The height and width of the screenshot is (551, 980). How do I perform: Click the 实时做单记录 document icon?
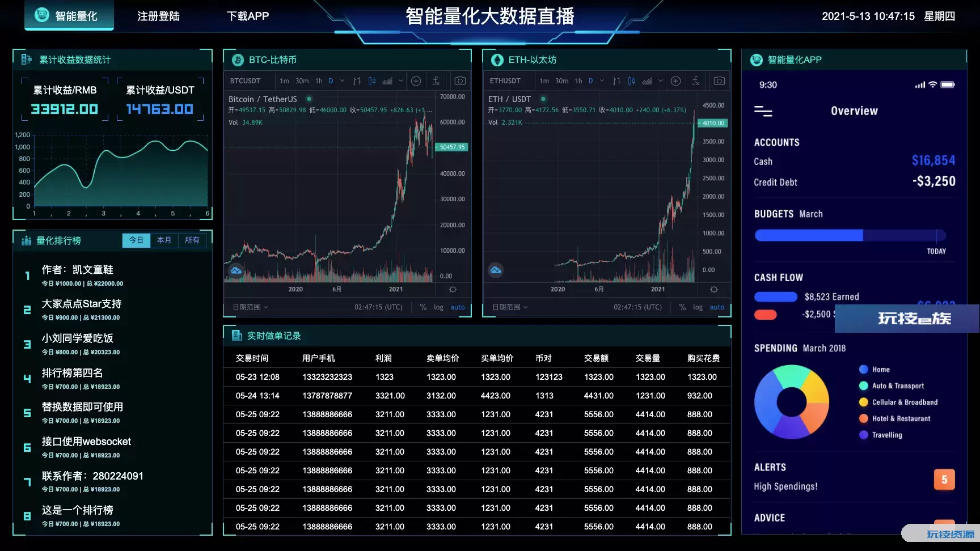tap(236, 335)
